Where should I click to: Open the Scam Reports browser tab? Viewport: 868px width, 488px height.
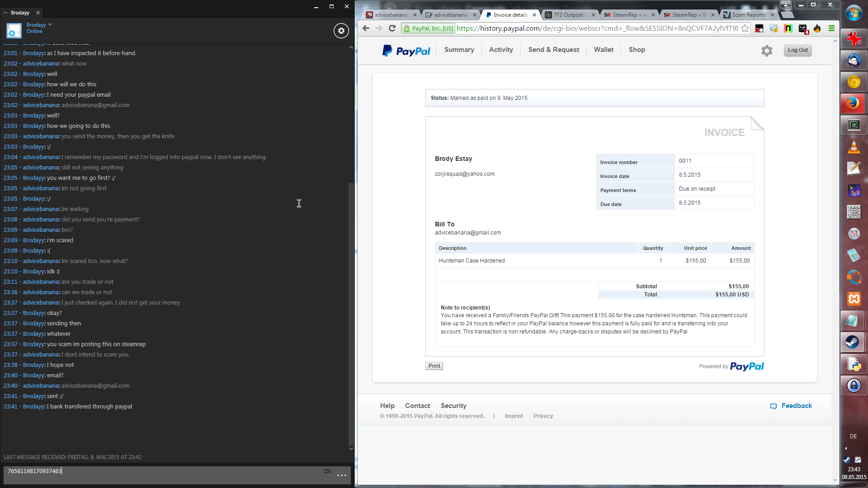[x=748, y=15]
